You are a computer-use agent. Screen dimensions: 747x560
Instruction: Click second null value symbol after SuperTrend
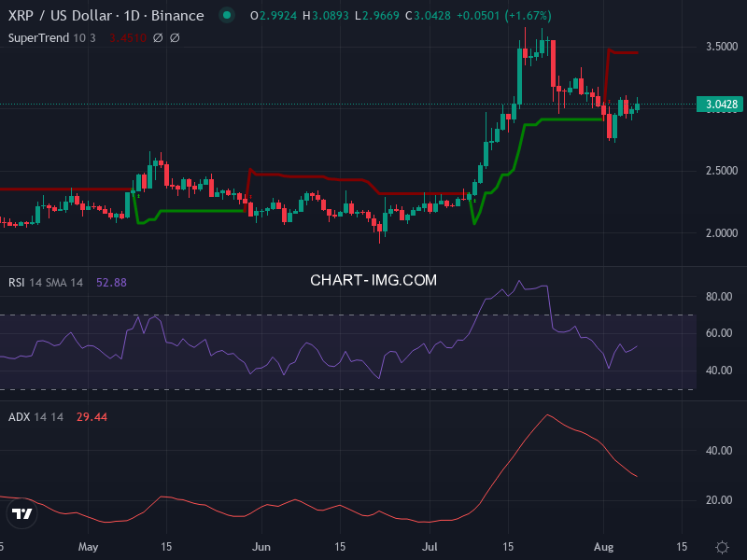tap(175, 37)
